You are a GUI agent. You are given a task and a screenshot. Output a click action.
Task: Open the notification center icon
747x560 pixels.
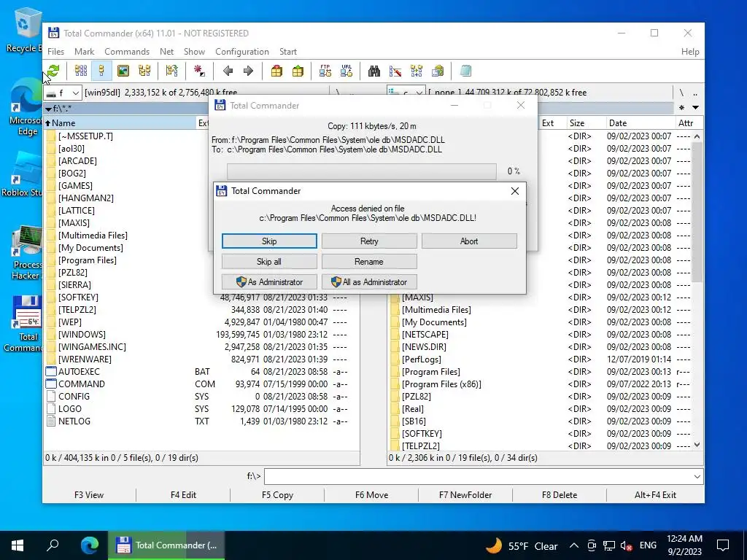point(723,545)
